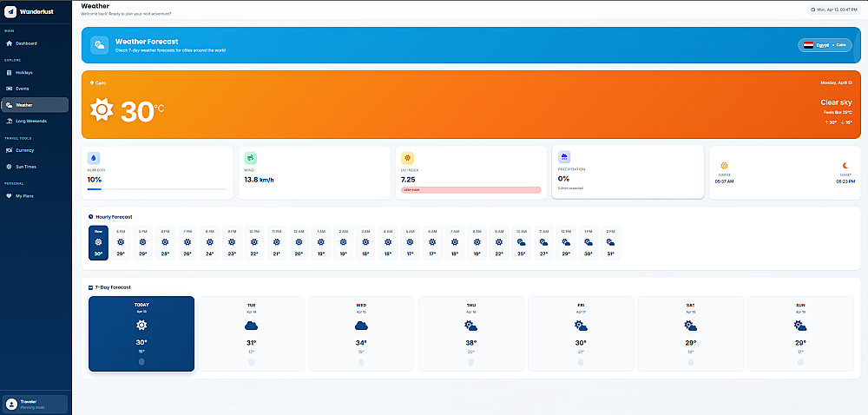Viewport: 868px width, 415px height.
Task: Click the 06:23 PM sunset time
Action: tap(845, 181)
